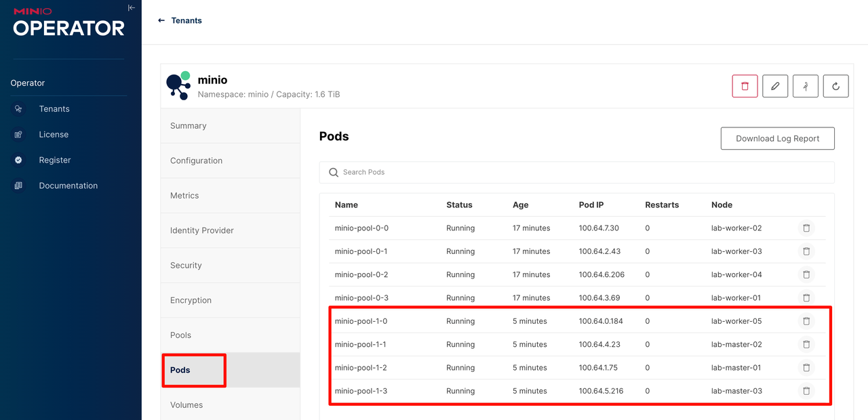Image resolution: width=868 pixels, height=420 pixels.
Task: Click the Search Pods input field
Action: 576,172
